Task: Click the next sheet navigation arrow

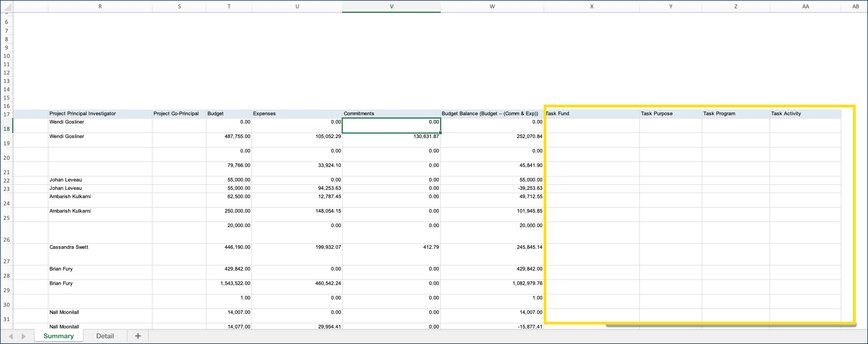Action: (x=23, y=336)
